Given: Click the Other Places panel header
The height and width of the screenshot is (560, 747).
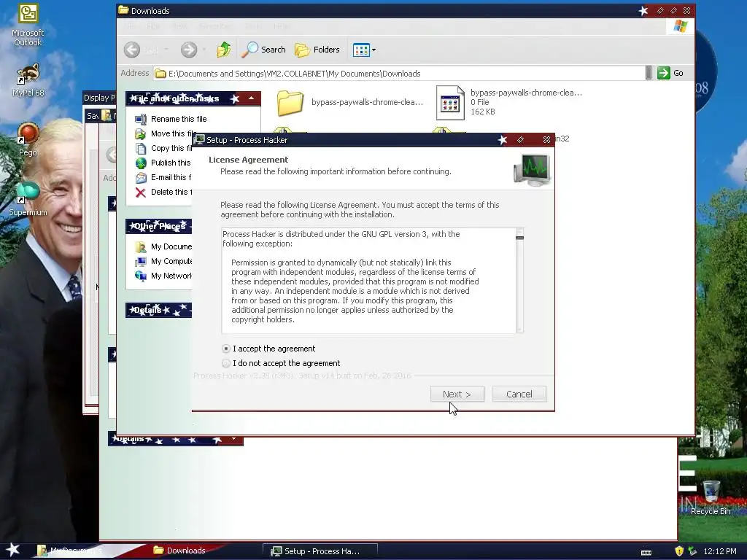Looking at the screenshot, I should pyautogui.click(x=158, y=226).
